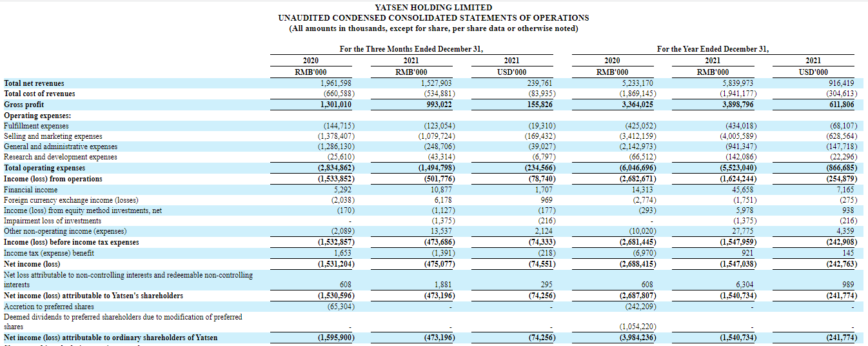868x346 pixels.
Task: Click the 'Operating expenses:' section label
Action: pyautogui.click(x=37, y=115)
